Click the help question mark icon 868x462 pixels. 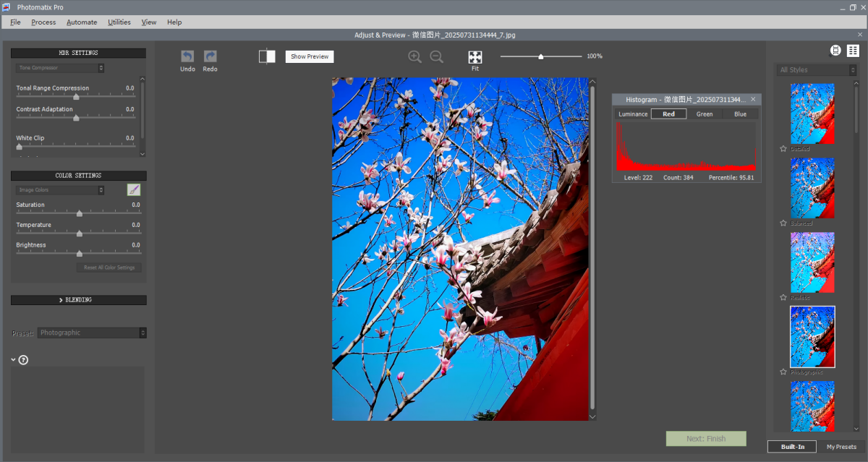(23, 360)
